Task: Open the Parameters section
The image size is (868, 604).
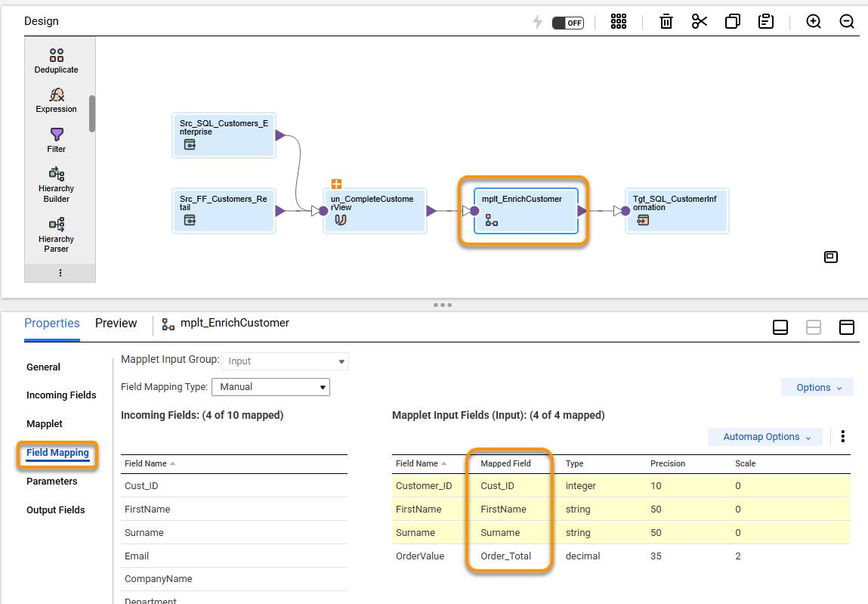Action: pyautogui.click(x=52, y=481)
